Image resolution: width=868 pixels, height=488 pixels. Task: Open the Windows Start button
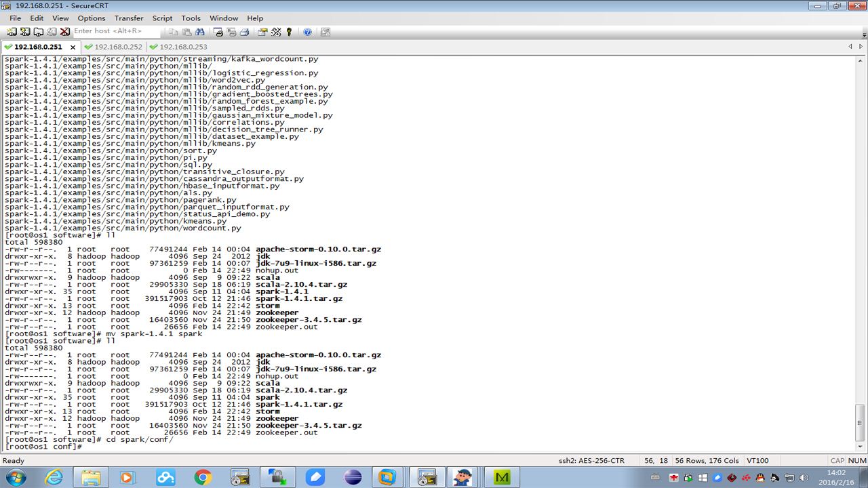click(x=15, y=477)
